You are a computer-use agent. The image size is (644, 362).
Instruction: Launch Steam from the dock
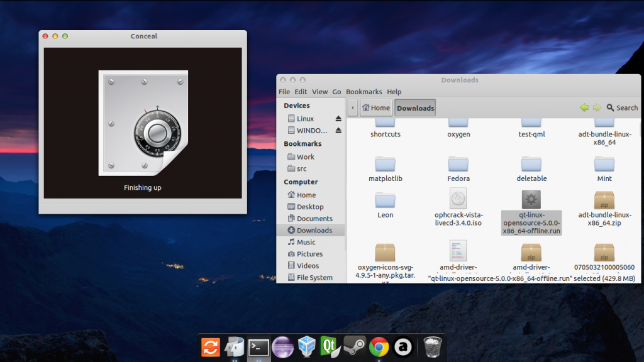tap(355, 346)
